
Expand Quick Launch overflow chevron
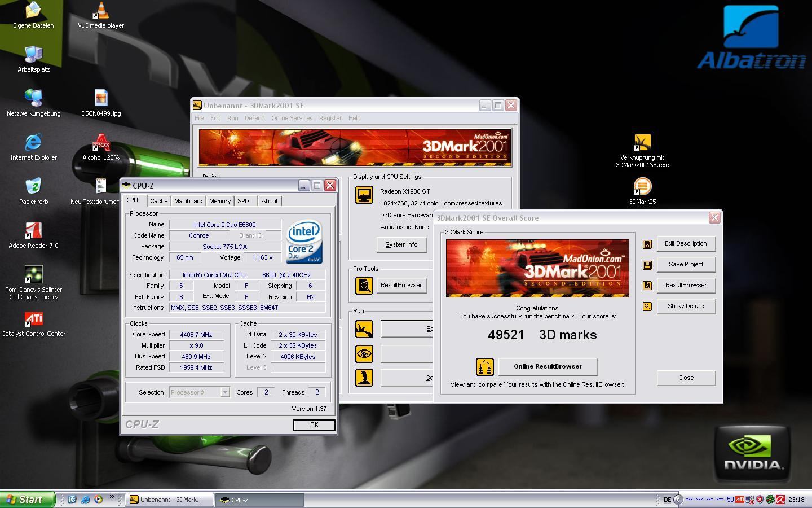pyautogui.click(x=112, y=497)
